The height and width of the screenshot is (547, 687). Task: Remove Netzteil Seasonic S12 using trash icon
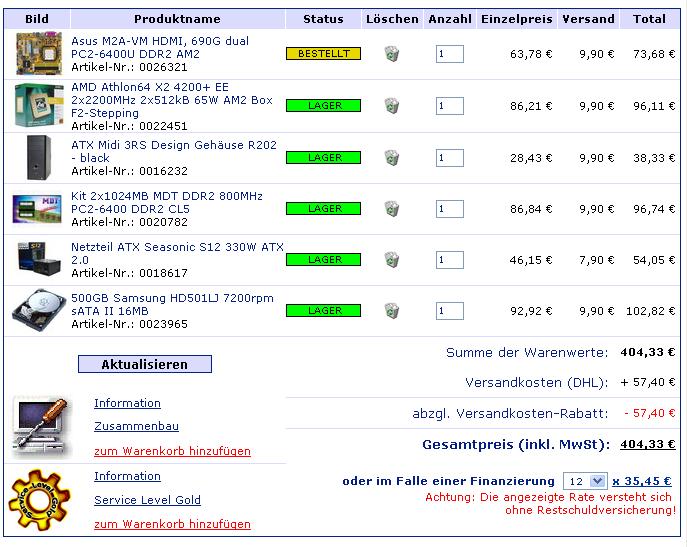pos(392,259)
